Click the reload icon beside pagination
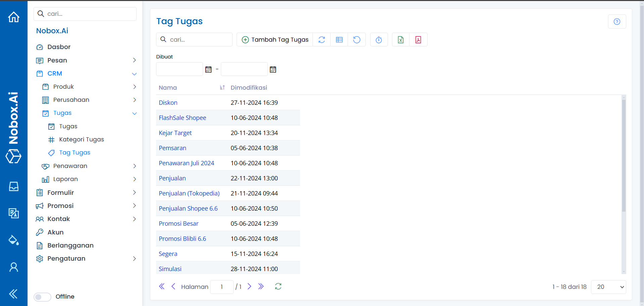 click(x=278, y=286)
